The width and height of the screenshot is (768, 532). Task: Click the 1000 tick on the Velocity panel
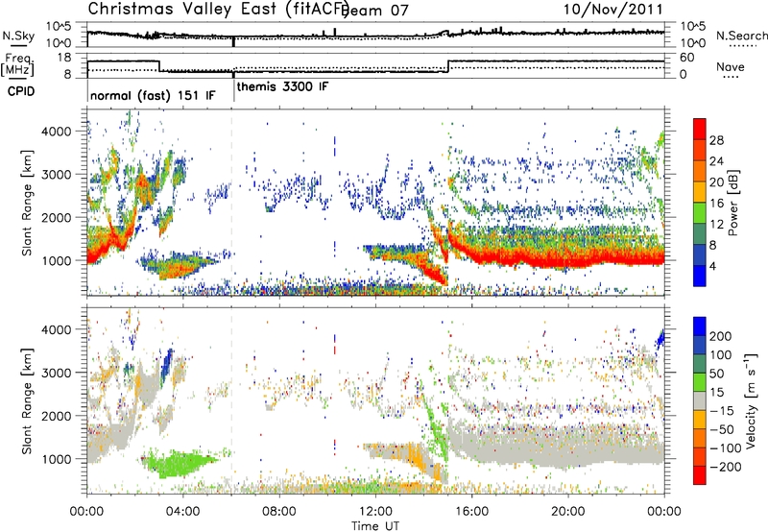click(57, 459)
